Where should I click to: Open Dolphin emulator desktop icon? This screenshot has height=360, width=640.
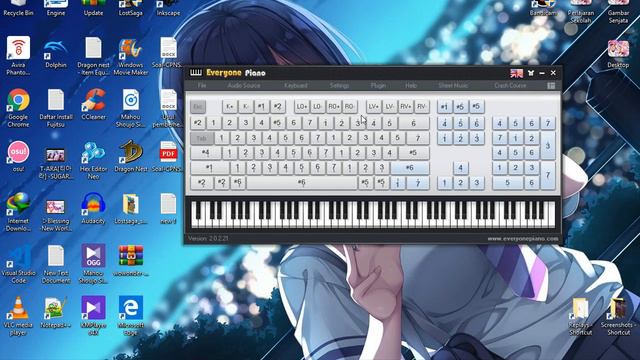tap(56, 52)
